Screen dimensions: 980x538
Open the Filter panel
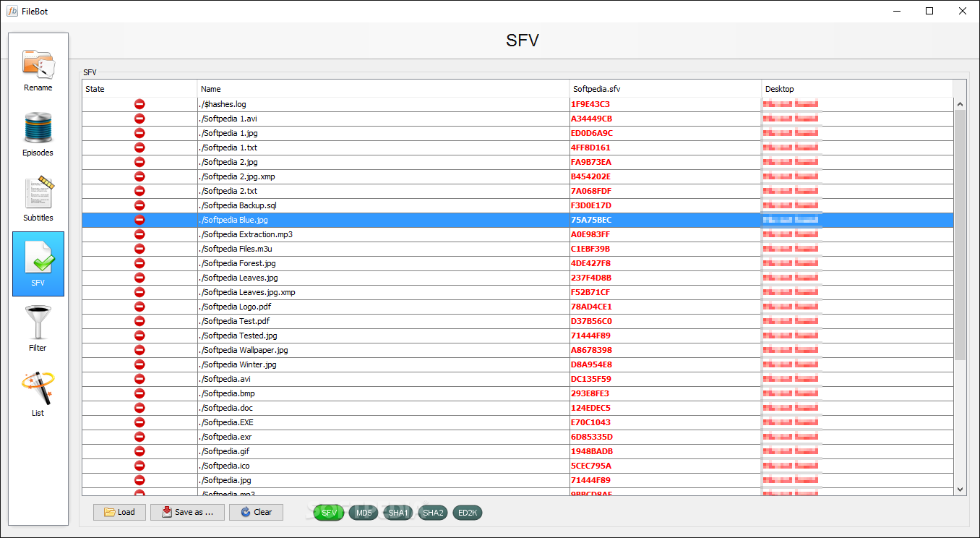click(38, 329)
